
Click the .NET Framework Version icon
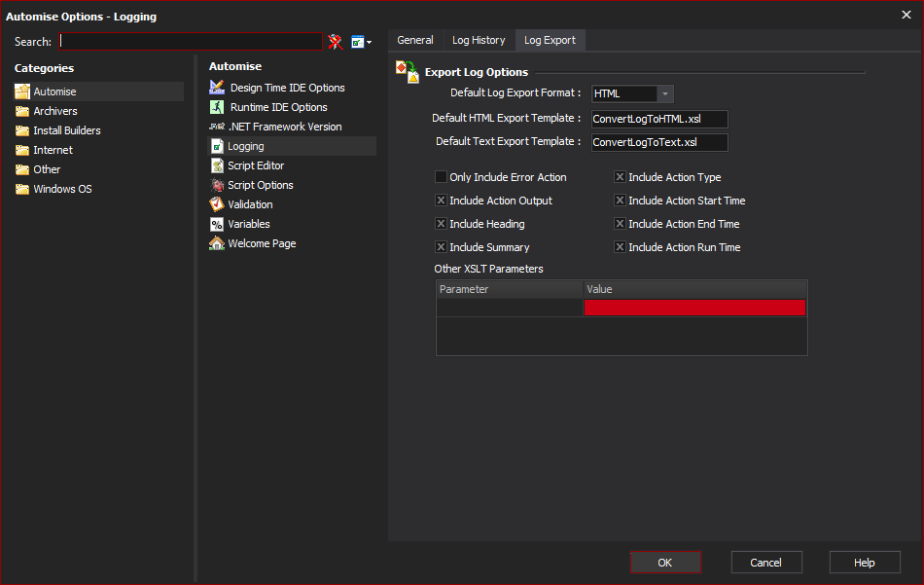pos(217,127)
